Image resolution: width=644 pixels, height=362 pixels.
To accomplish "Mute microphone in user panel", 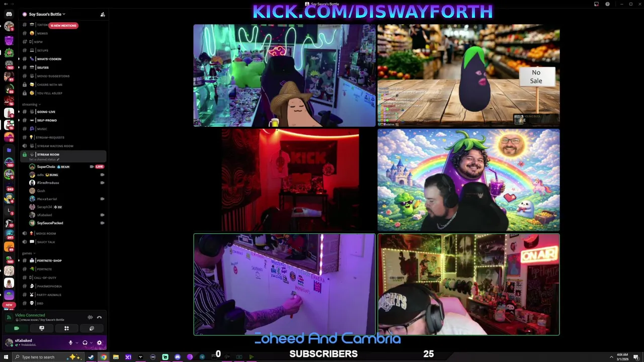I will (70, 343).
